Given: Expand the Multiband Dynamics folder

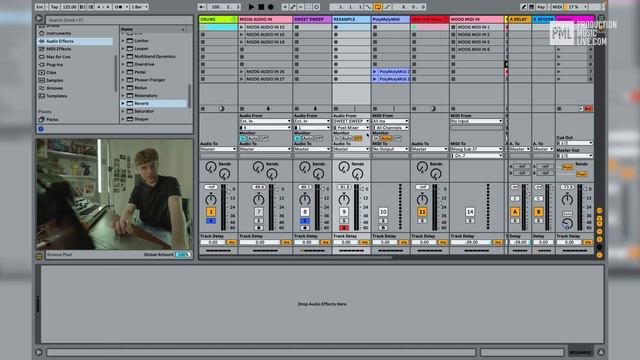Looking at the screenshot, I should pos(123,56).
